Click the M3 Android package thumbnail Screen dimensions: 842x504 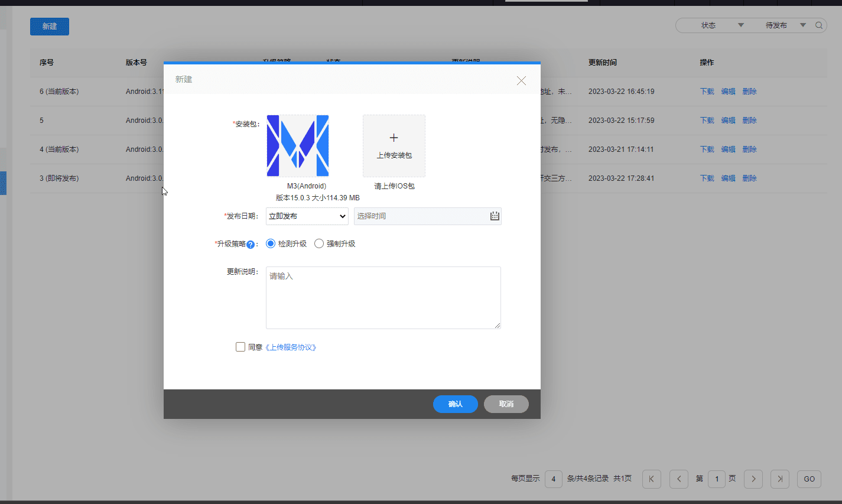coord(298,146)
